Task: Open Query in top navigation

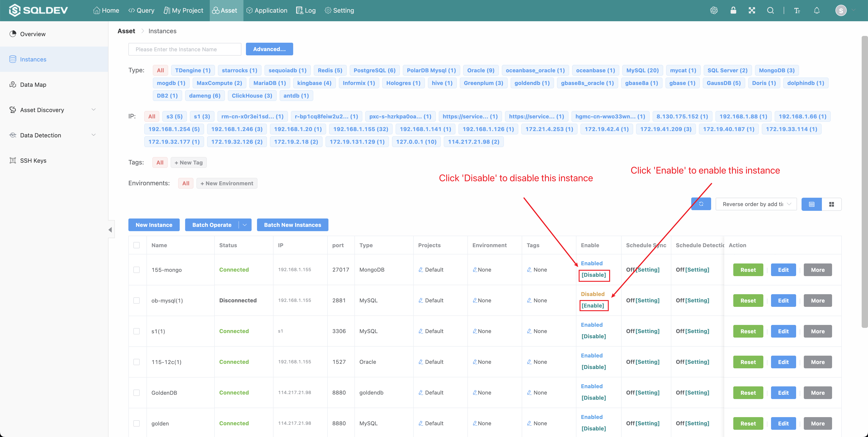Action: [x=141, y=10]
